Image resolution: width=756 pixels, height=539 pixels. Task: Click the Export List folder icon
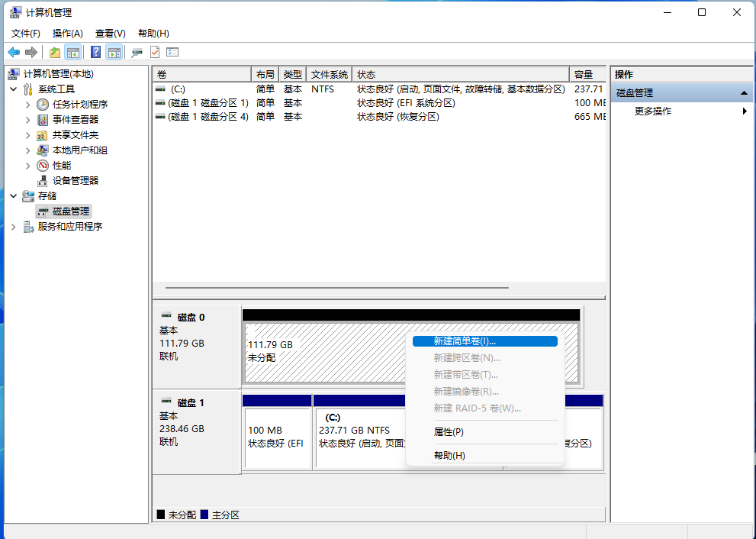(53, 52)
